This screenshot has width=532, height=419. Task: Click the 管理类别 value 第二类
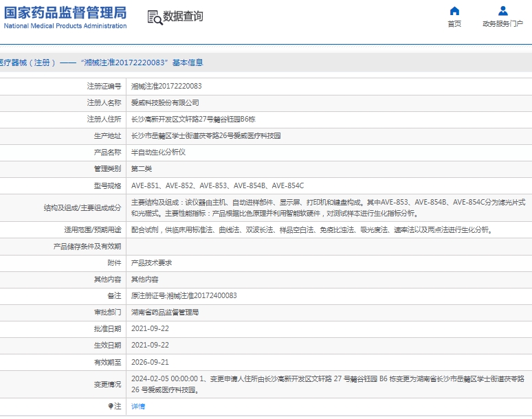(142, 168)
